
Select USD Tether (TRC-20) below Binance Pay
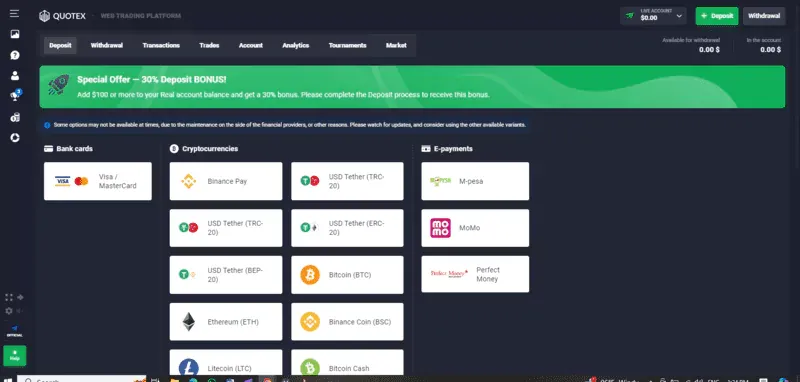click(x=226, y=228)
